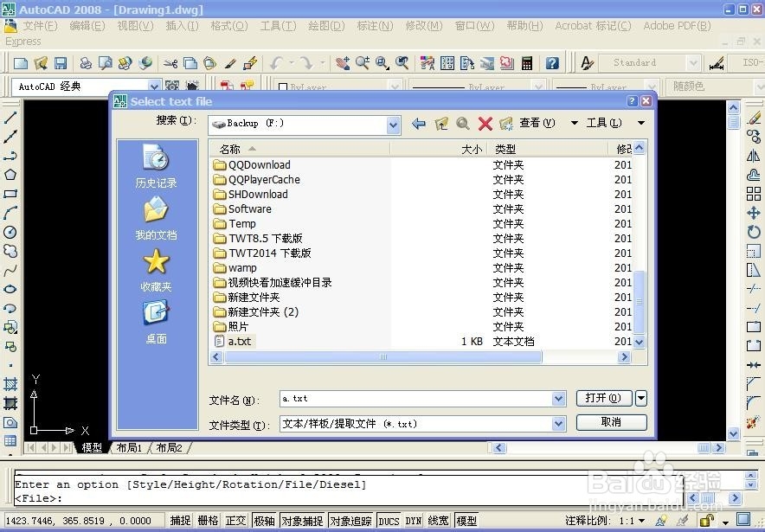Select a.txt in the file list
765x532 pixels.
coord(240,342)
